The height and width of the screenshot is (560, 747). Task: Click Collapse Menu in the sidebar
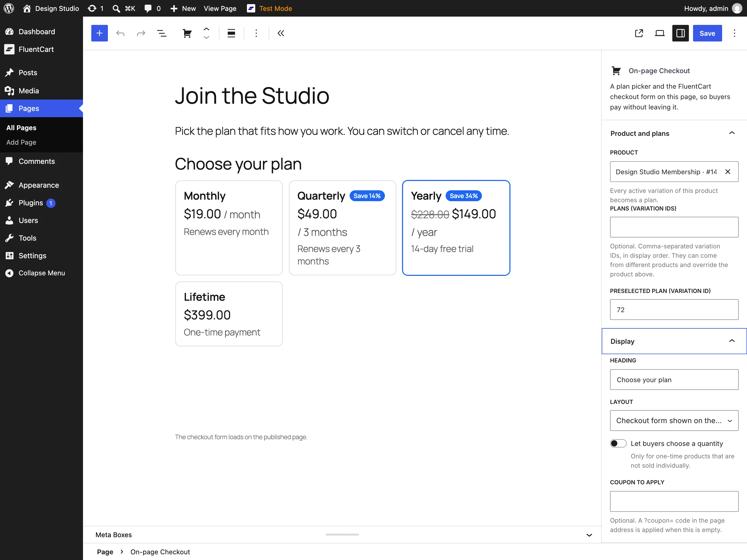[x=41, y=273]
